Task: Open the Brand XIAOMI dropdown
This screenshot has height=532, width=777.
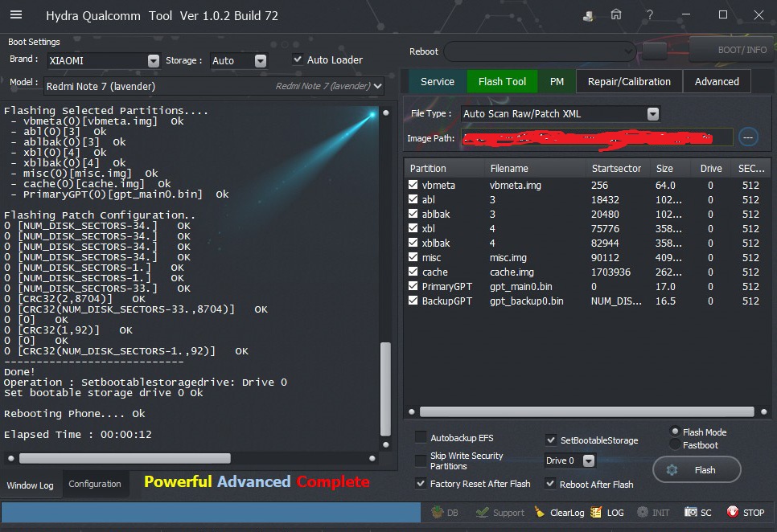Action: pyautogui.click(x=154, y=61)
